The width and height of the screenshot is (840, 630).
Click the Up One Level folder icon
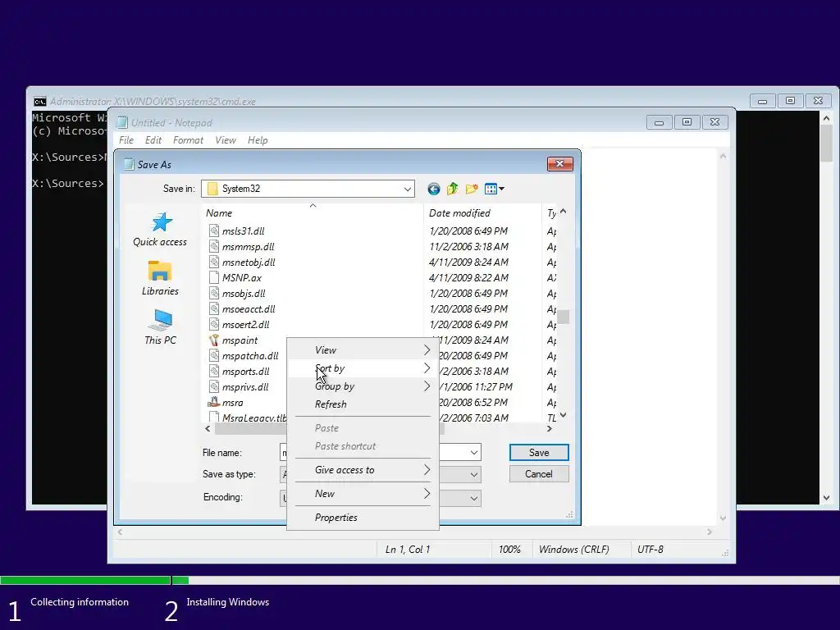click(x=453, y=189)
